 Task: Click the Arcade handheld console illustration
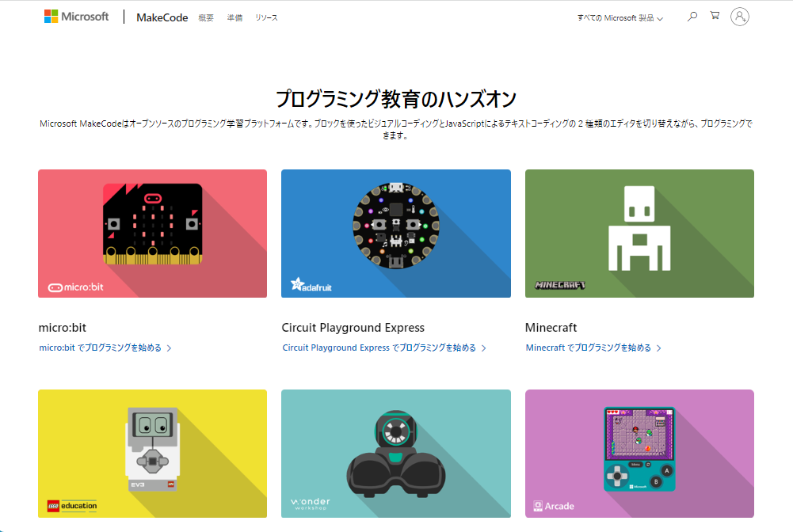click(639, 449)
